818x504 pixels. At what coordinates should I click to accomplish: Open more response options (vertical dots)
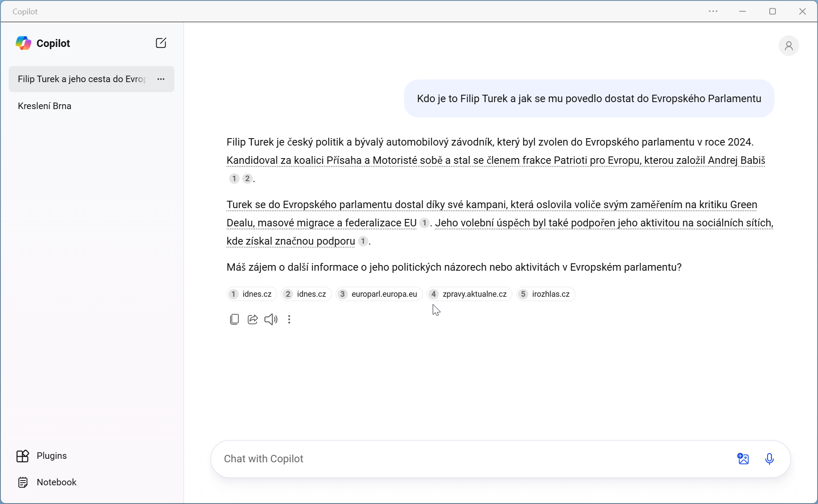[x=289, y=319]
